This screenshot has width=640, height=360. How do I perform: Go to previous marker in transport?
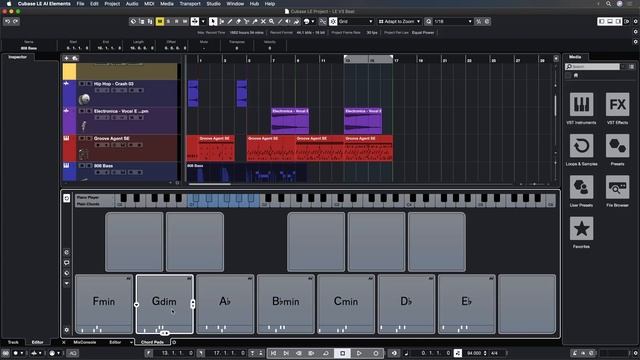(x=273, y=353)
